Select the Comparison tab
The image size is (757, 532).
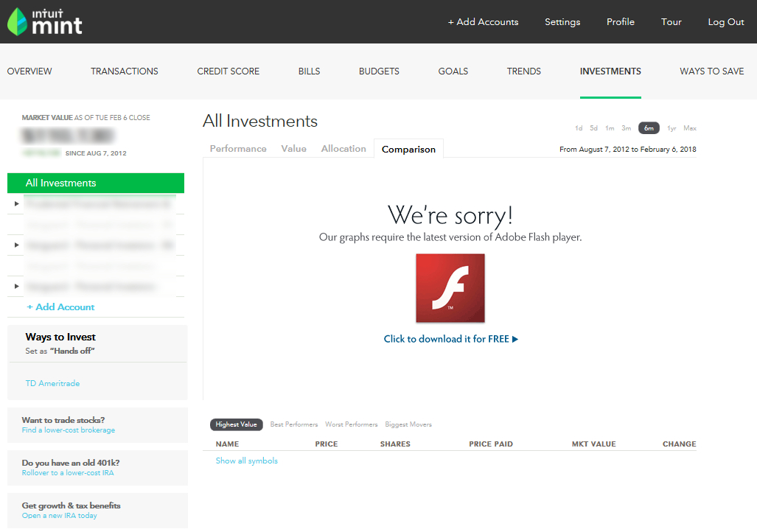pos(408,149)
